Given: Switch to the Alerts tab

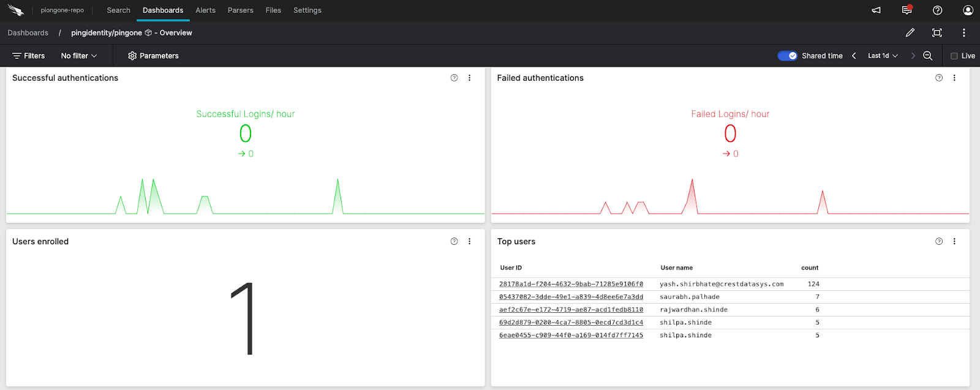Looking at the screenshot, I should 205,10.
